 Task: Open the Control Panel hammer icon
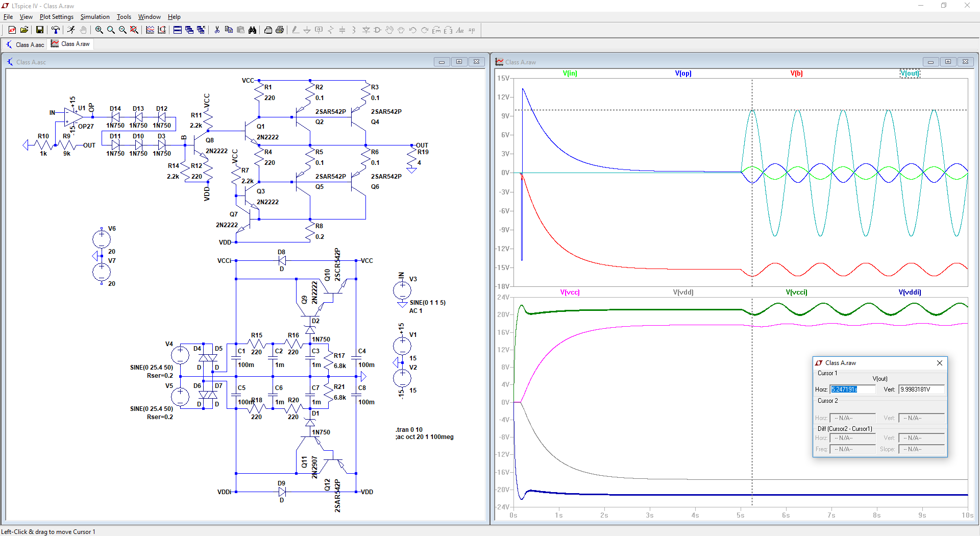coord(55,30)
